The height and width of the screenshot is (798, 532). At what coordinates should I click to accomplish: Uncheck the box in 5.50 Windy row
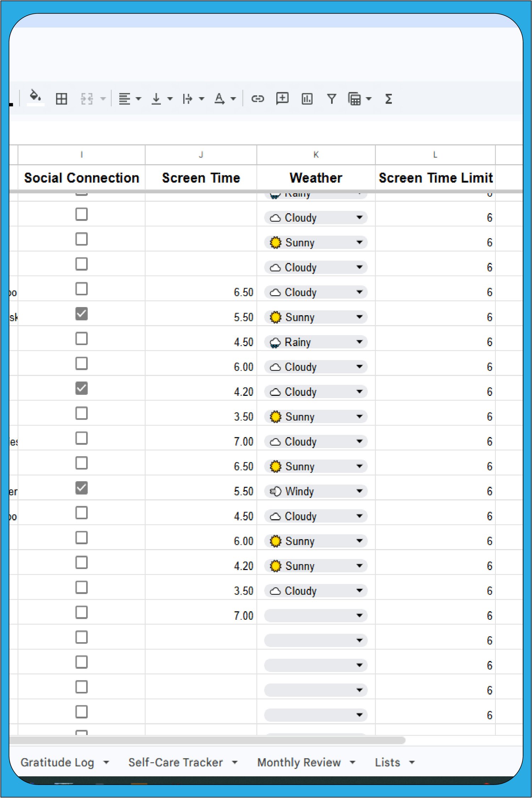(x=82, y=488)
